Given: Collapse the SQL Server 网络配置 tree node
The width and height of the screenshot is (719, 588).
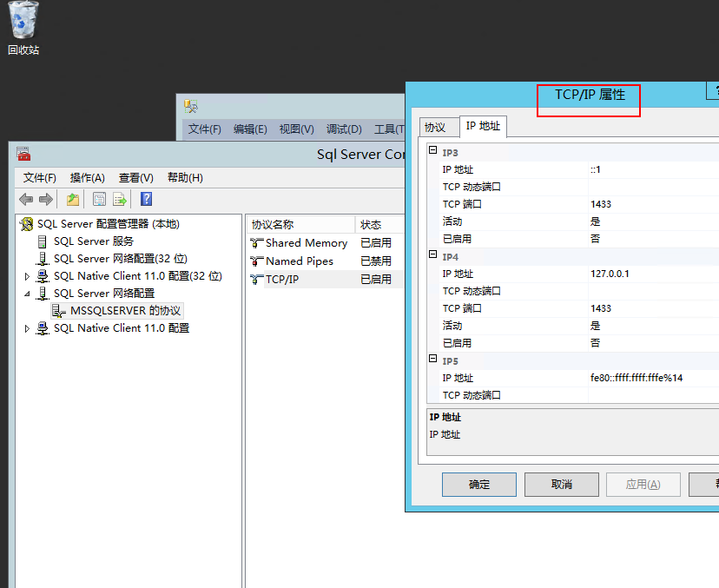Looking at the screenshot, I should [27, 294].
